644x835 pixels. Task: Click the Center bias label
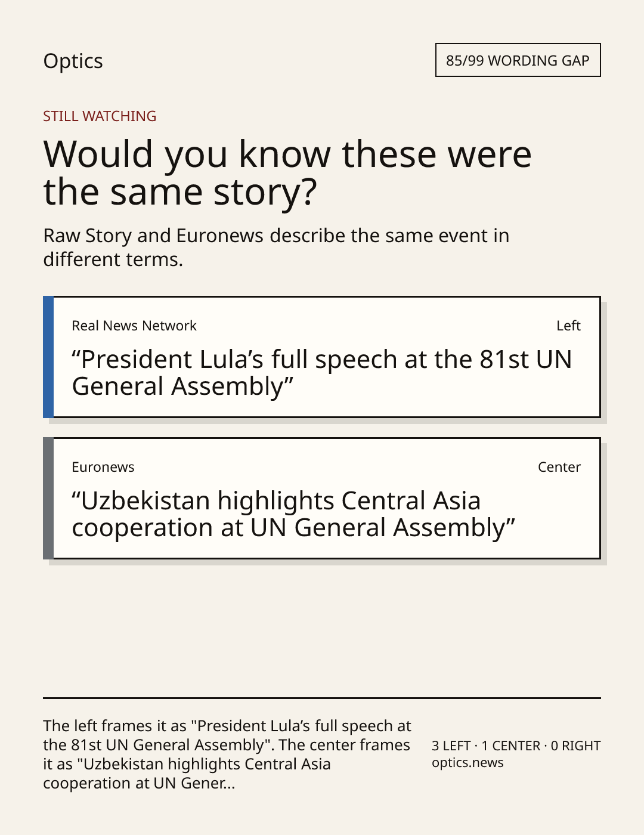point(559,467)
